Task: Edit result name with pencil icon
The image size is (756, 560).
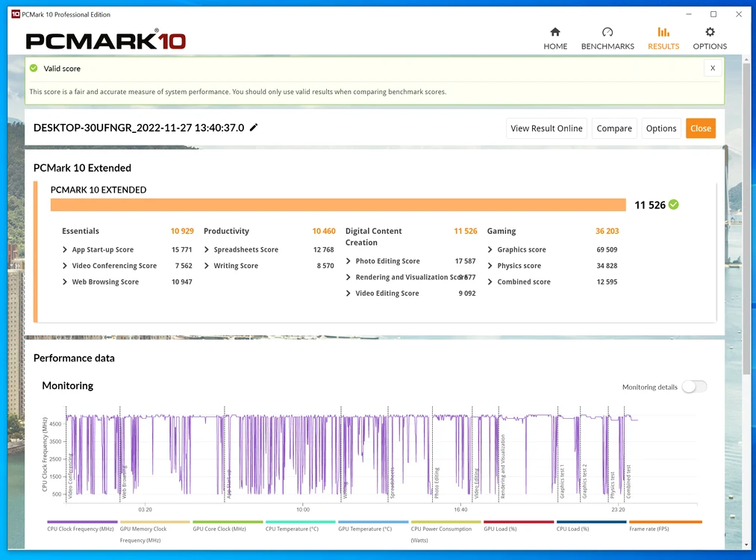Action: click(x=254, y=128)
